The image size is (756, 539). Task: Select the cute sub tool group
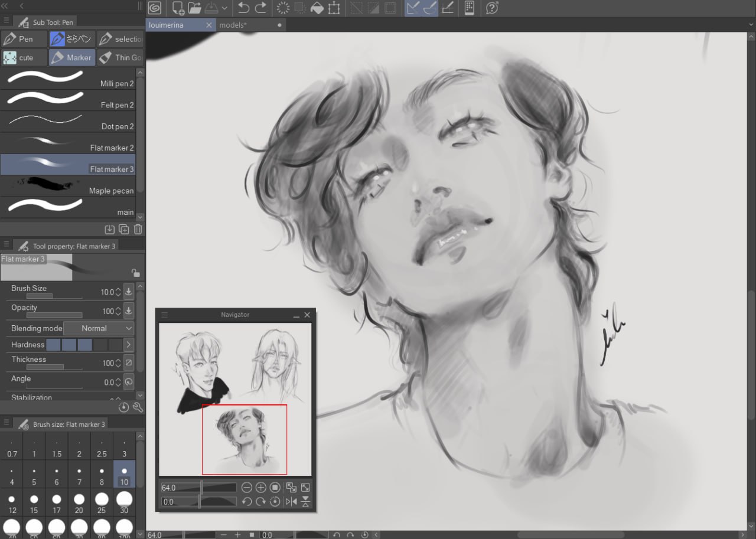24,57
